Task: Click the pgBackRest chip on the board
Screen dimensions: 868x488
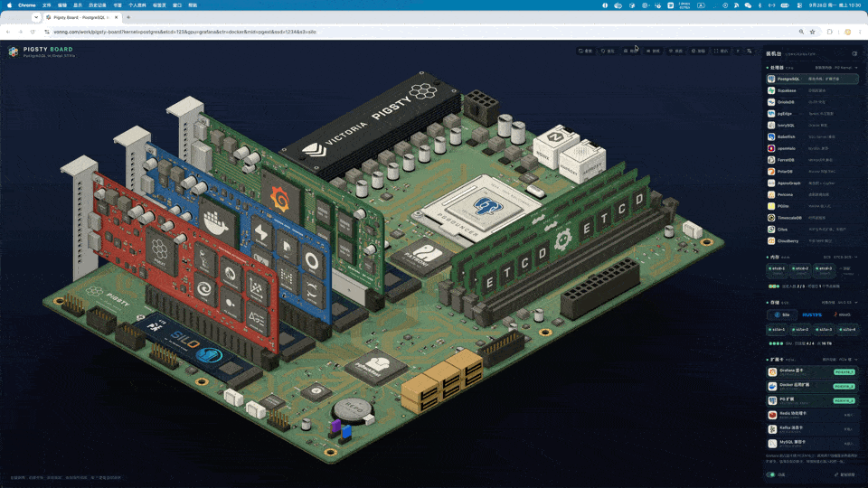Action: pos(376,366)
